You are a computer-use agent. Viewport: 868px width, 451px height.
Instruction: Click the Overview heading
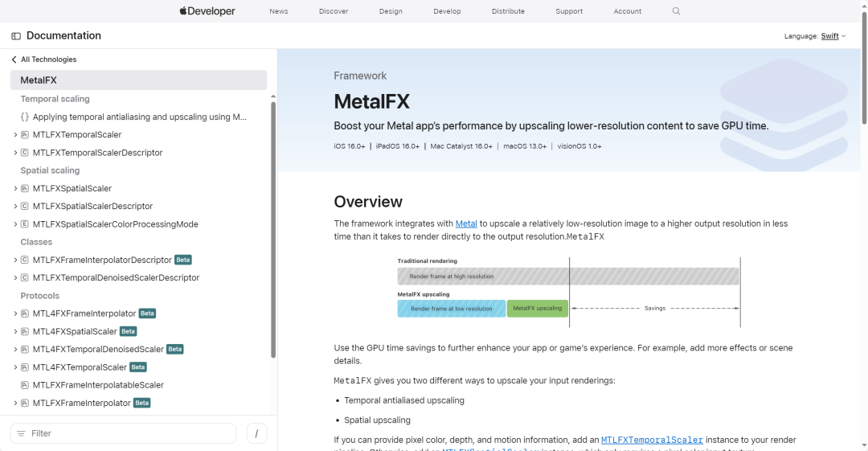(368, 202)
